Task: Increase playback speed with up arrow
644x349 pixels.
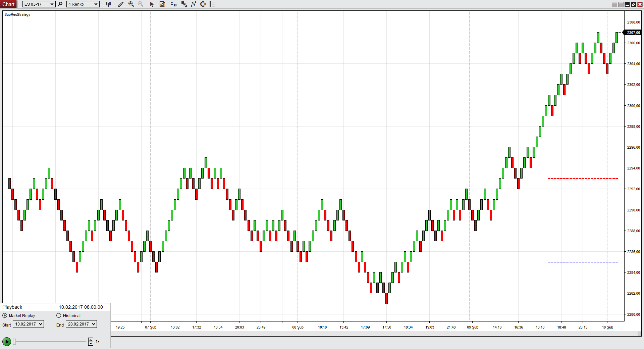Action: point(91,340)
